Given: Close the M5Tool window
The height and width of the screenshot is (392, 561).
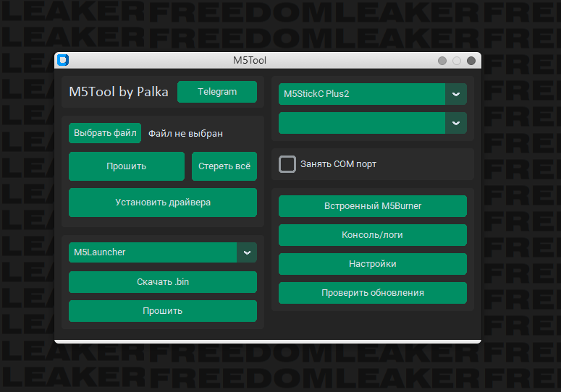Looking at the screenshot, I should tap(471, 61).
